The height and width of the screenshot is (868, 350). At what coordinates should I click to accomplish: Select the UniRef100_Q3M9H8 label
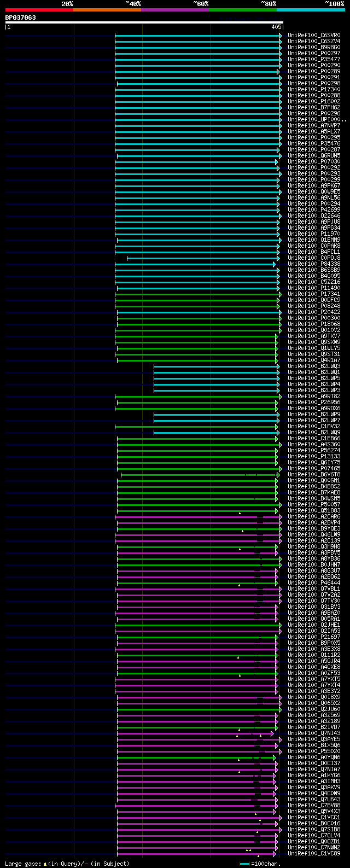pos(314,546)
